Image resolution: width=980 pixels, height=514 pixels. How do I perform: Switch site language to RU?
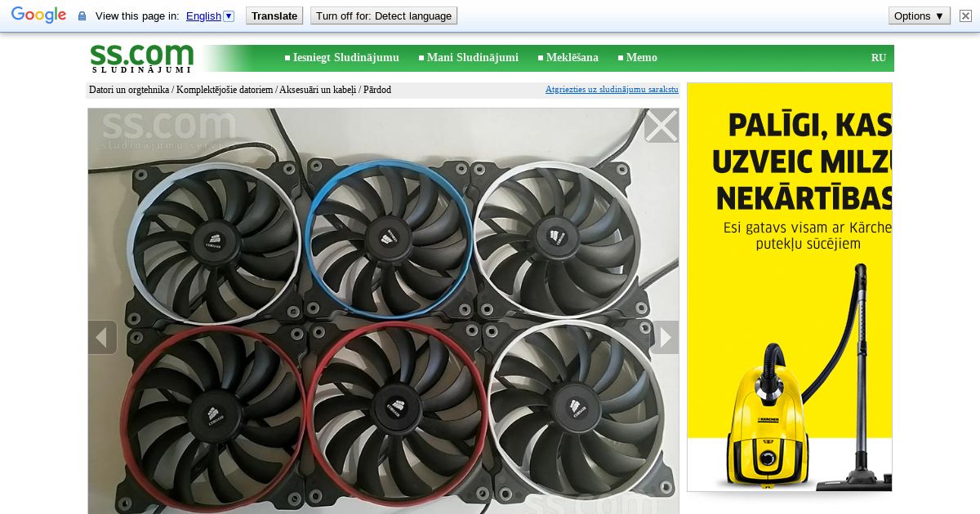879,57
